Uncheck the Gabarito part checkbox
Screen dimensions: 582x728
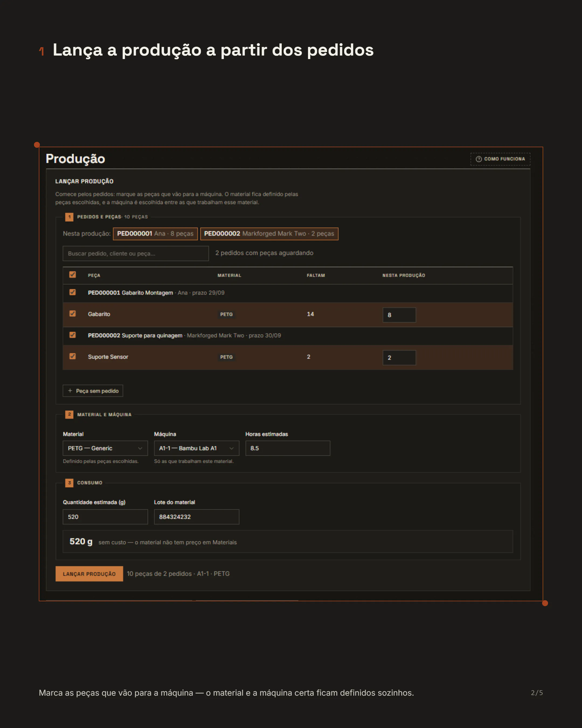72,314
